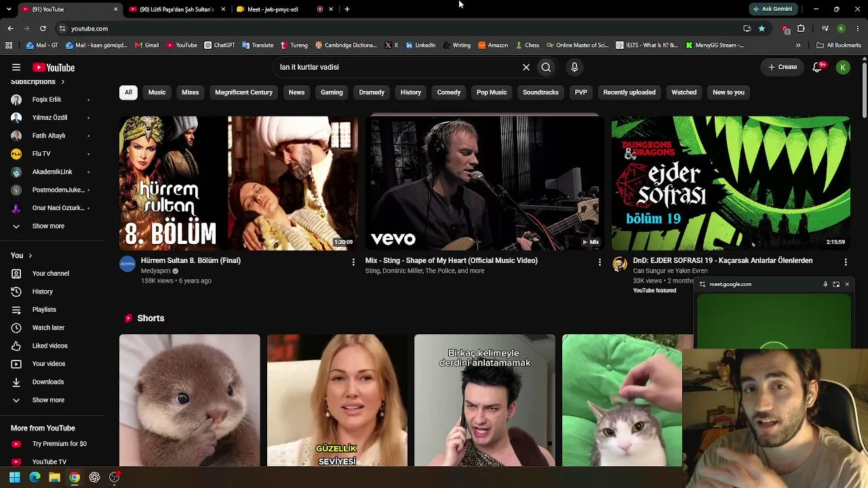868x488 pixels.
Task: Select the Gaming filter chip
Action: pyautogui.click(x=332, y=92)
